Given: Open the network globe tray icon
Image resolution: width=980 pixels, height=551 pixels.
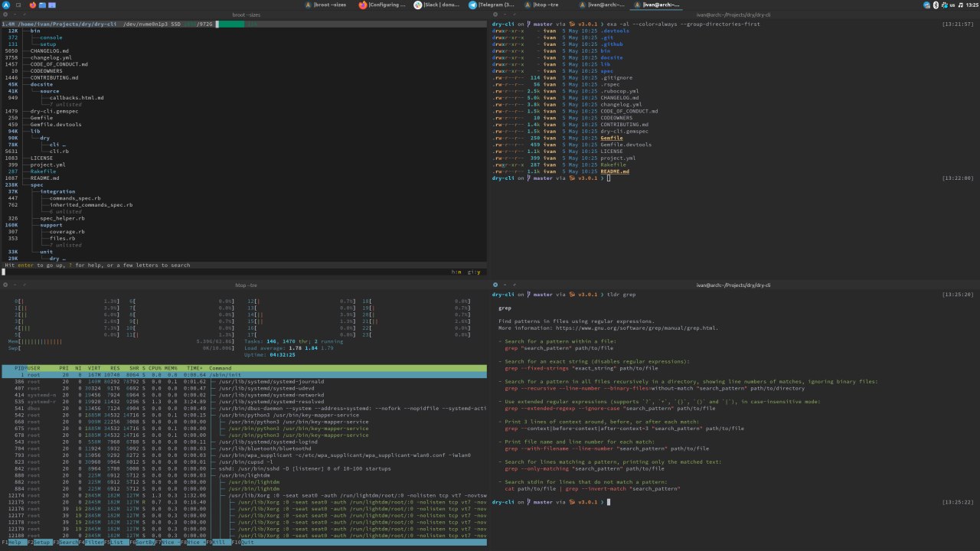Looking at the screenshot, I should pyautogui.click(x=926, y=5).
